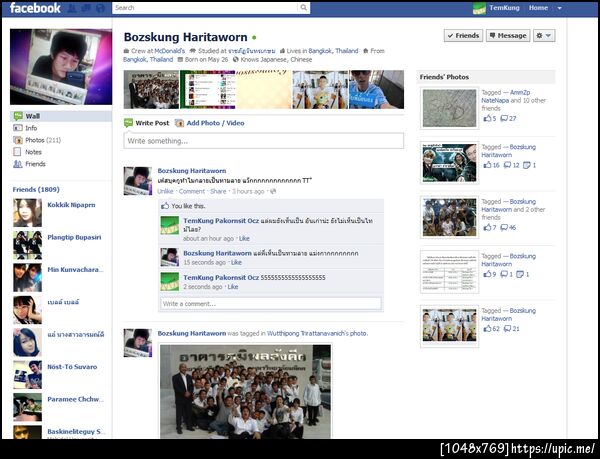This screenshot has width=600, height=459.
Task: Click the Write Post icon
Action: click(x=128, y=123)
